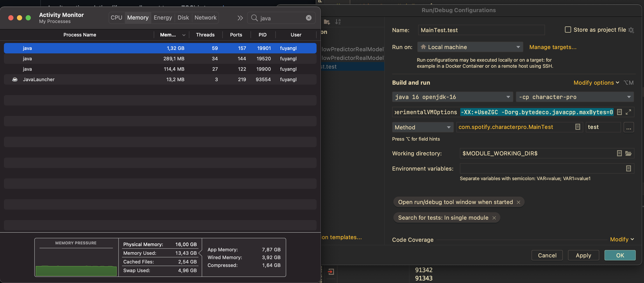Select the java process with PID 19901
Viewport: 644px width, 283px height.
point(160,48)
